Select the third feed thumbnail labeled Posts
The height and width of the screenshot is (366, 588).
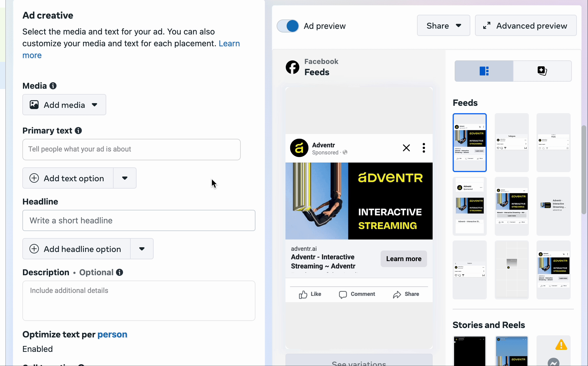point(553,143)
